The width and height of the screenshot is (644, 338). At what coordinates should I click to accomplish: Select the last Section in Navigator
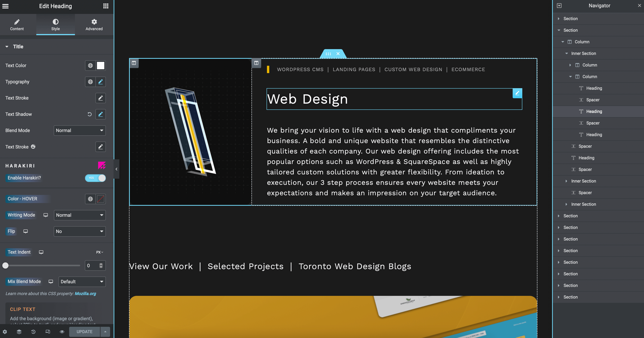[x=598, y=297]
